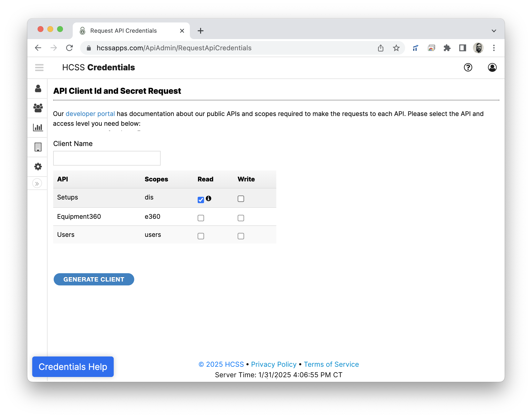Viewport: 532px width, 418px height.
Task: Open the developer portal link
Action: coord(90,114)
